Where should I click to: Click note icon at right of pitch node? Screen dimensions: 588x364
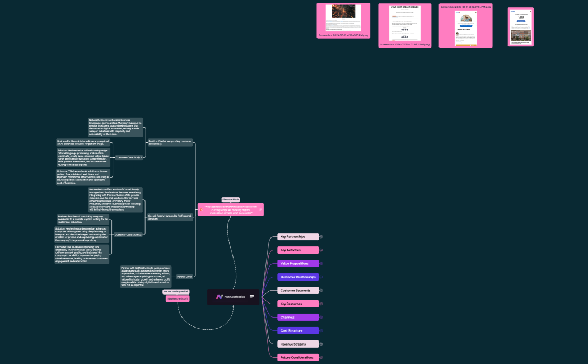[x=260, y=209]
